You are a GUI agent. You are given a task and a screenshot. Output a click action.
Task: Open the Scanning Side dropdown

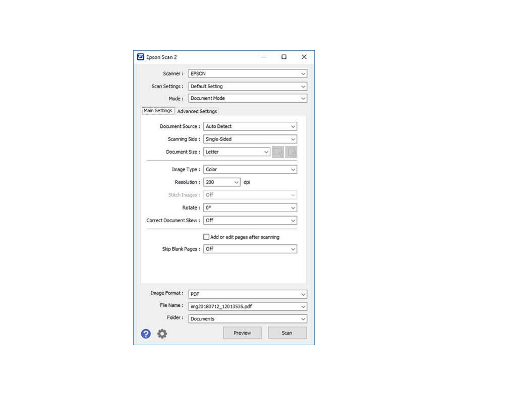coord(250,139)
